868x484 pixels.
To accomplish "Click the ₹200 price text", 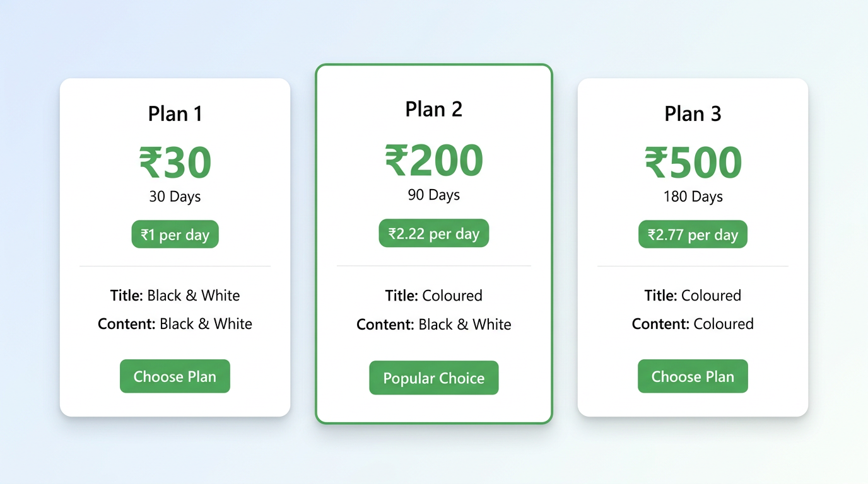I will pyautogui.click(x=434, y=160).
